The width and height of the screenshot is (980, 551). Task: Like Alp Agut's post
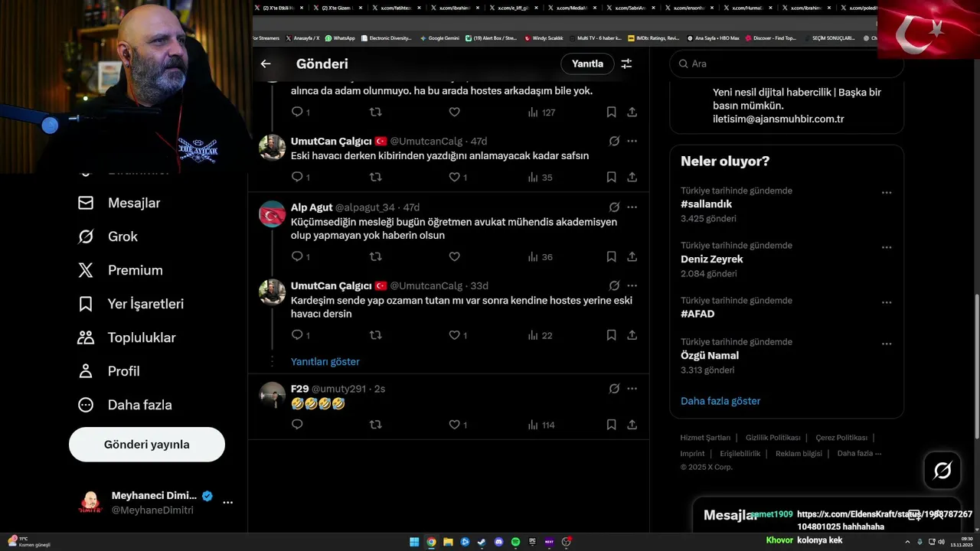[x=454, y=256]
